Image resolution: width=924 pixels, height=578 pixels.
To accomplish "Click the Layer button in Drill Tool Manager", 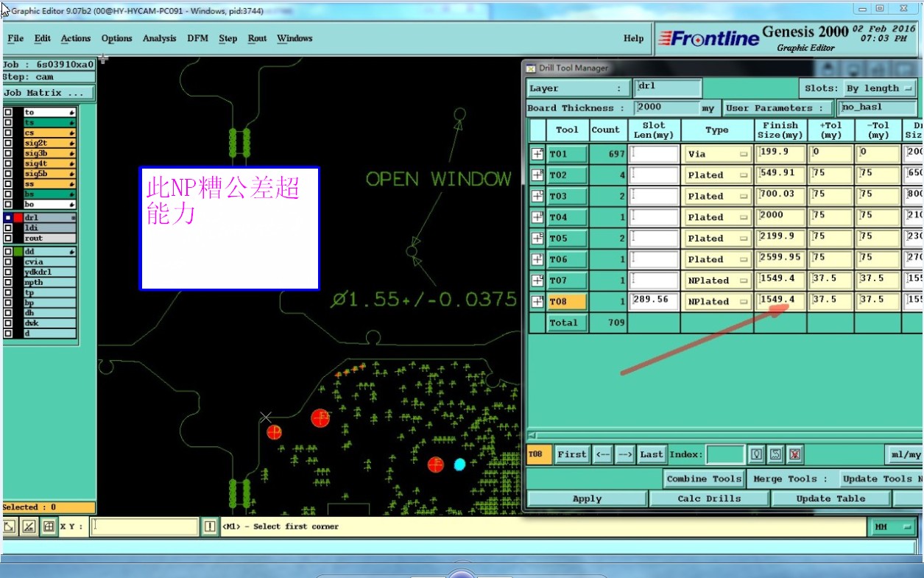I will point(579,88).
